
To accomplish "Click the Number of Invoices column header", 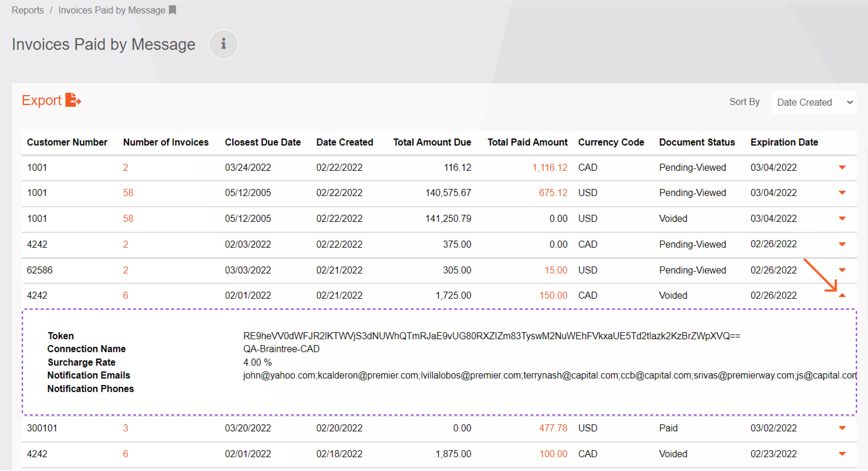I will (166, 142).
